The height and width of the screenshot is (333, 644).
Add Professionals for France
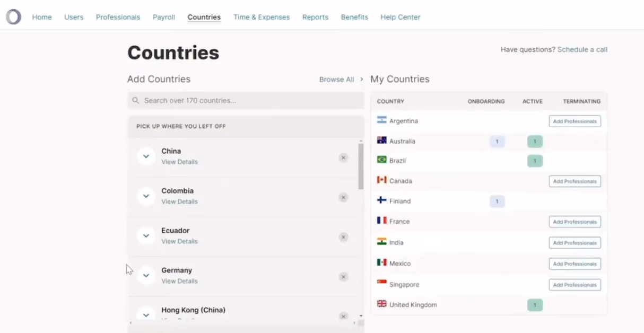tap(575, 222)
